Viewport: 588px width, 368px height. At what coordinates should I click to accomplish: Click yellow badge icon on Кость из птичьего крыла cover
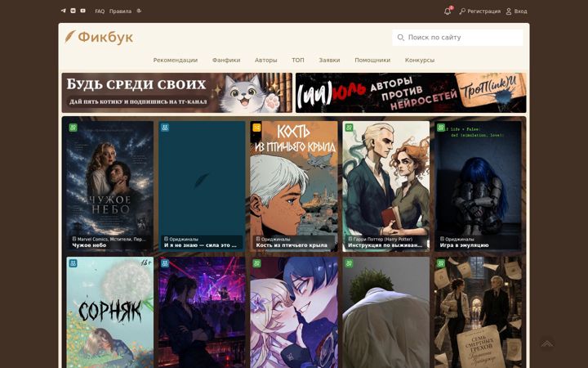pyautogui.click(x=257, y=128)
